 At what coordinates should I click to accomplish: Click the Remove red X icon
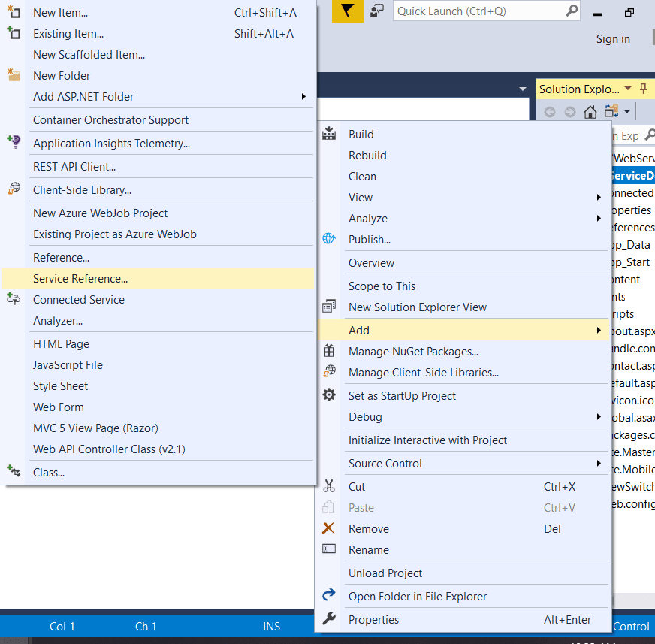(x=328, y=528)
